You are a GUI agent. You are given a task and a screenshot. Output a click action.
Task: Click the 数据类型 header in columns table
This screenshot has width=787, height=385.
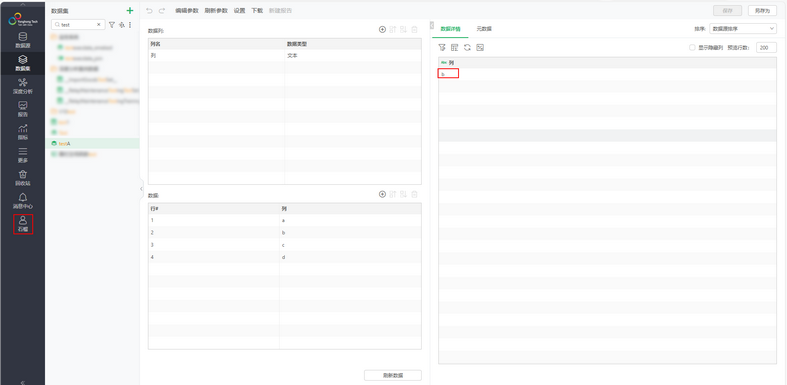tap(353, 44)
